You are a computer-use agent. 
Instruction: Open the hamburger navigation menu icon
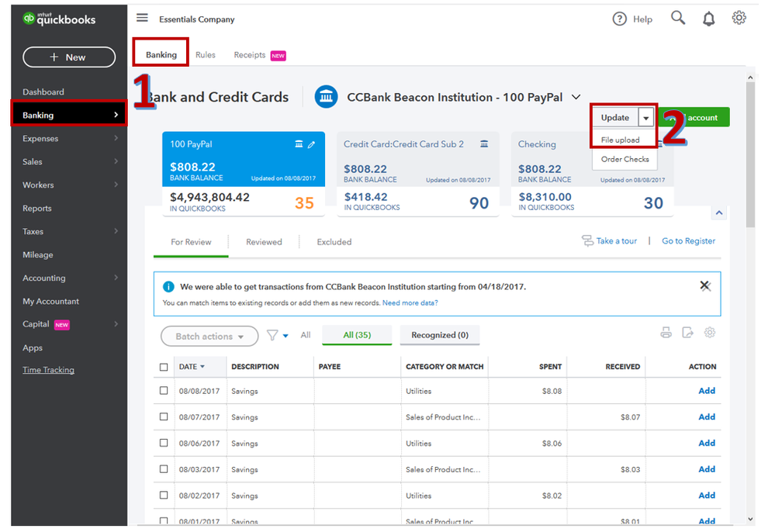tap(142, 18)
